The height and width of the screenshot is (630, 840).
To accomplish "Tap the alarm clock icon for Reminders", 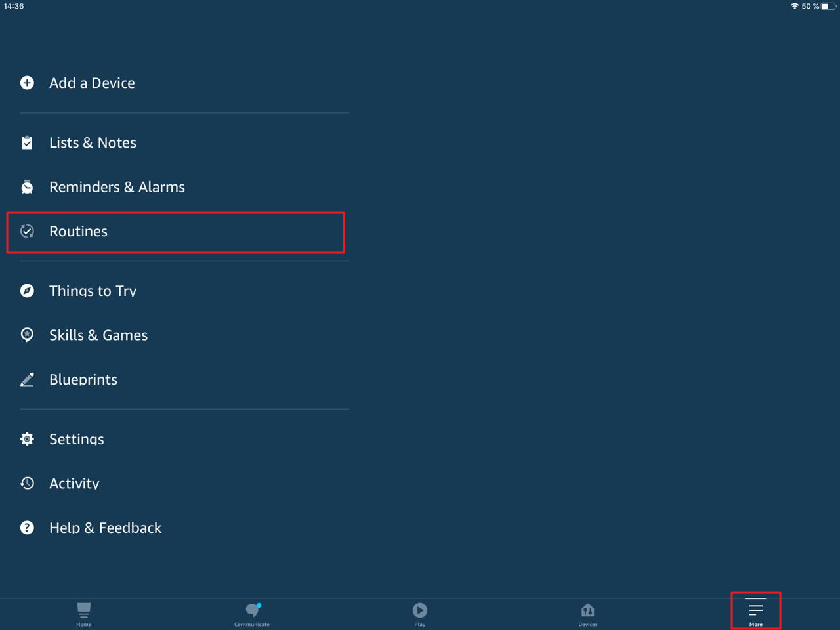I will pos(27,187).
